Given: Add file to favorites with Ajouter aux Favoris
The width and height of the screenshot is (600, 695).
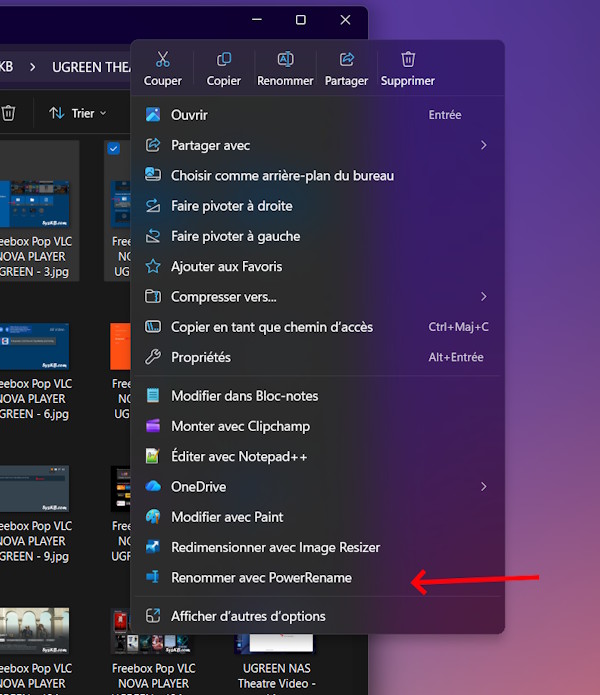Looking at the screenshot, I should (226, 267).
